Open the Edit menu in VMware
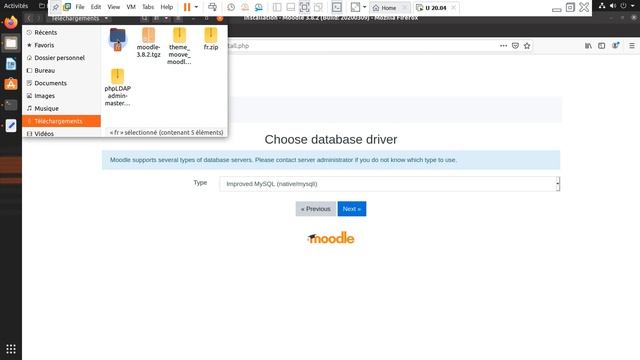640x360 pixels. (x=96, y=7)
